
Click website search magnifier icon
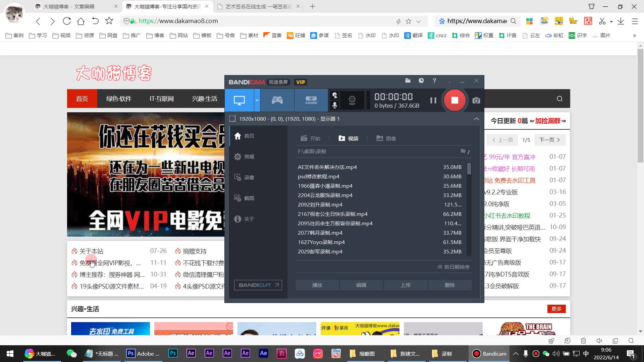[x=559, y=99]
